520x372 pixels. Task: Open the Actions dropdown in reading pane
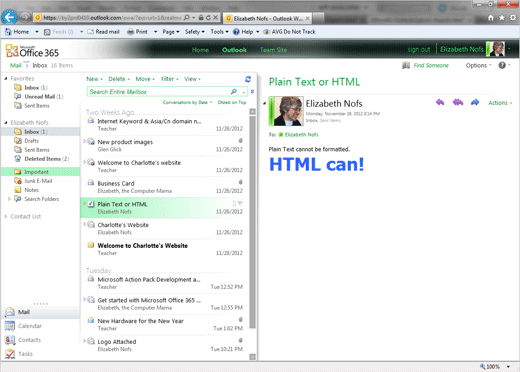coord(500,103)
